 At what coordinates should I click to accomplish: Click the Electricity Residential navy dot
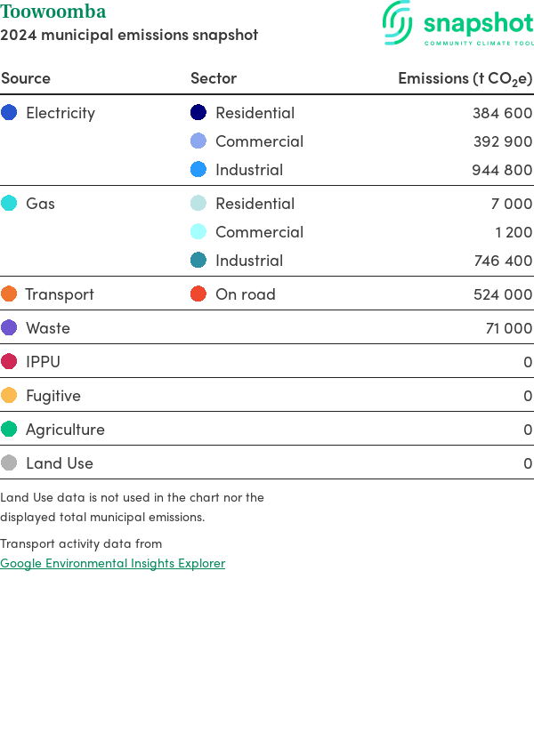tap(198, 113)
